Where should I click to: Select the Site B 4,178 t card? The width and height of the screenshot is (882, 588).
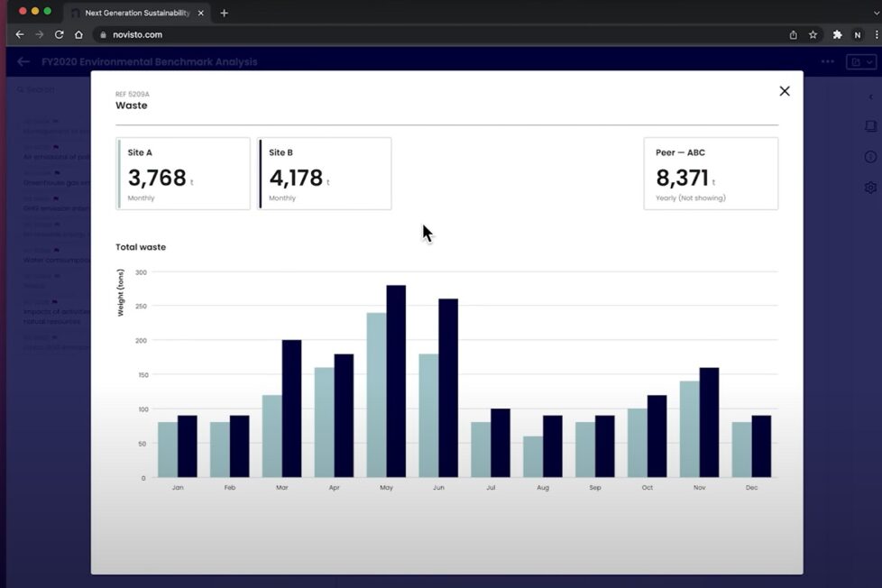[x=325, y=173]
